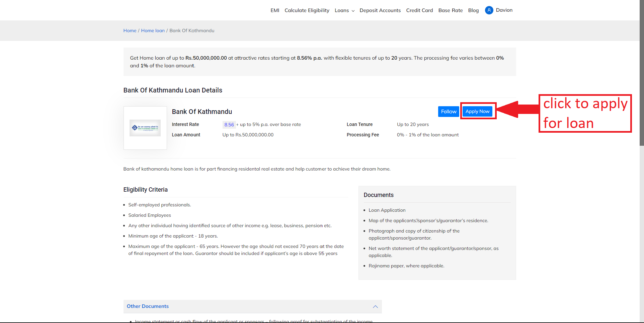Click the 'Photograph and copy of citizenship' item

(414, 235)
